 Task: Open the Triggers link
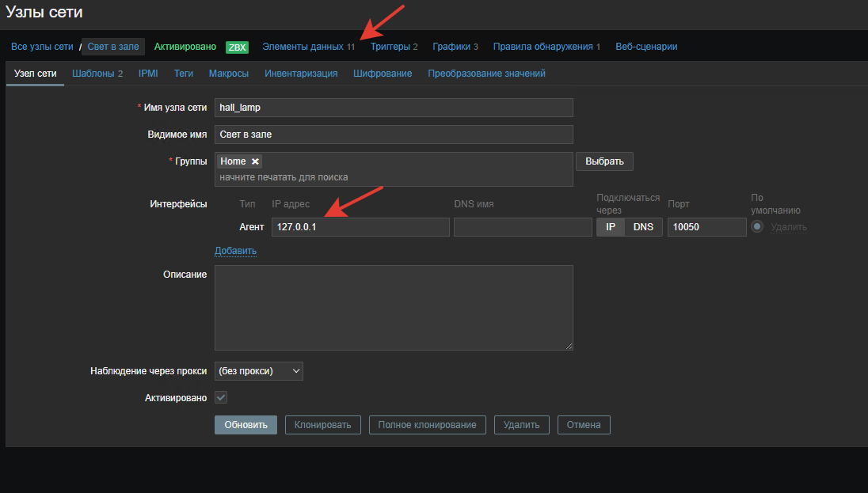coord(394,47)
